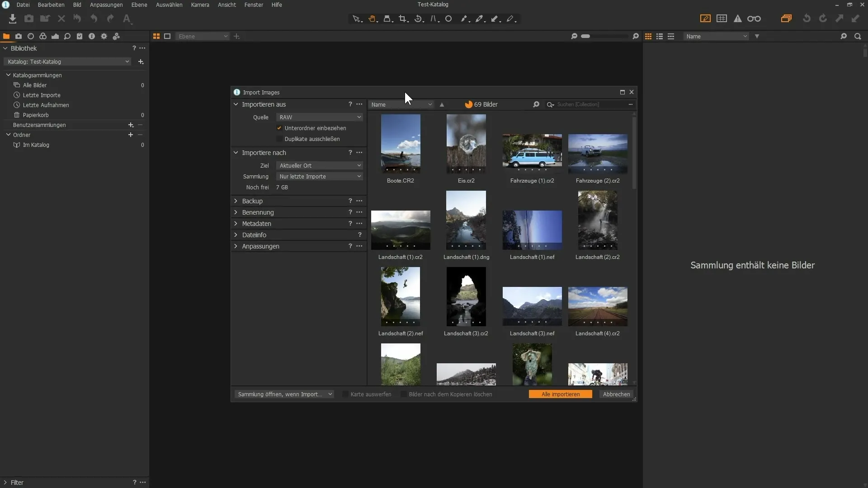
Task: Toggle the grid overlay icon in toolbar
Action: point(722,19)
